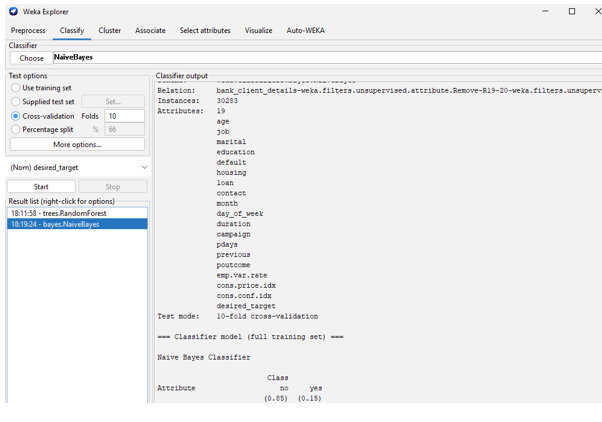Select Percentage split option
This screenshot has width=602, height=422.
(x=42, y=130)
